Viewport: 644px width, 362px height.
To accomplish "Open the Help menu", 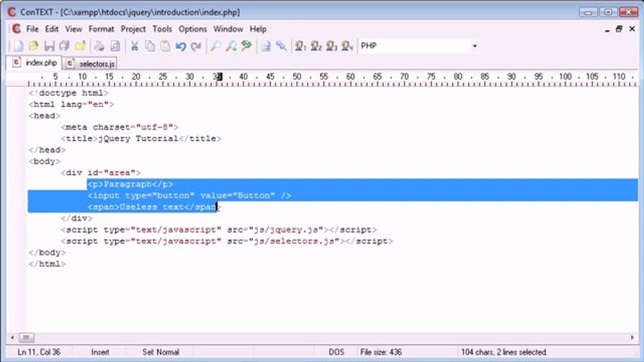I will (x=258, y=29).
